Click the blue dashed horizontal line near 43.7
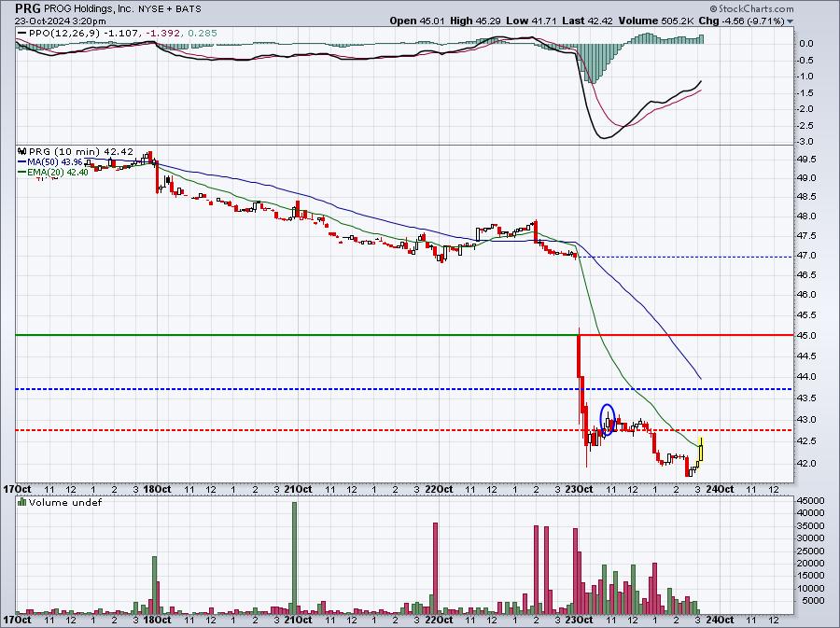The width and height of the screenshot is (840, 628). click(x=404, y=389)
